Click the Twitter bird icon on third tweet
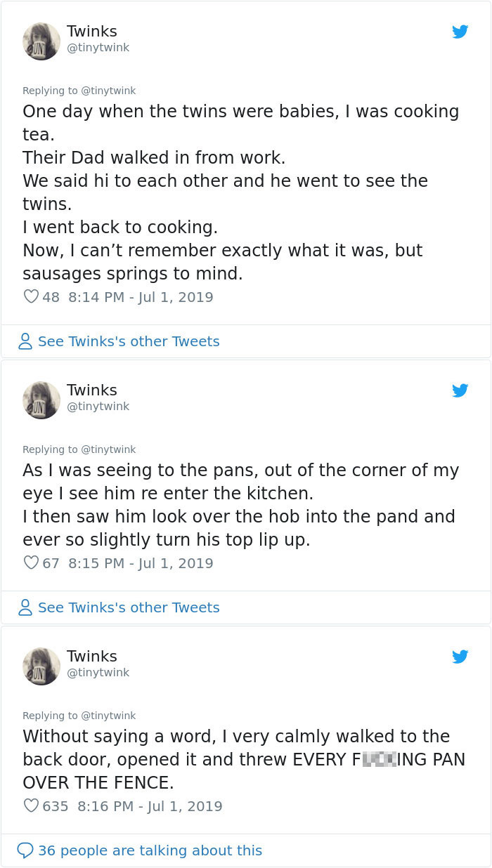 [x=460, y=657]
